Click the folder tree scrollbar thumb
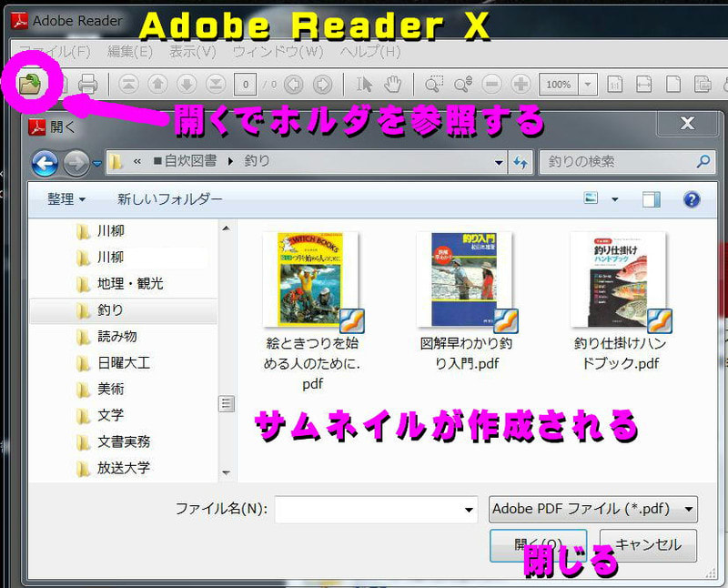 (x=226, y=403)
